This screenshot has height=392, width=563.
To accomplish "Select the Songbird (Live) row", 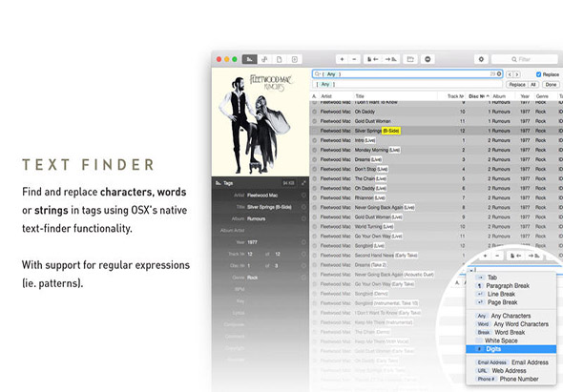I will [436, 246].
